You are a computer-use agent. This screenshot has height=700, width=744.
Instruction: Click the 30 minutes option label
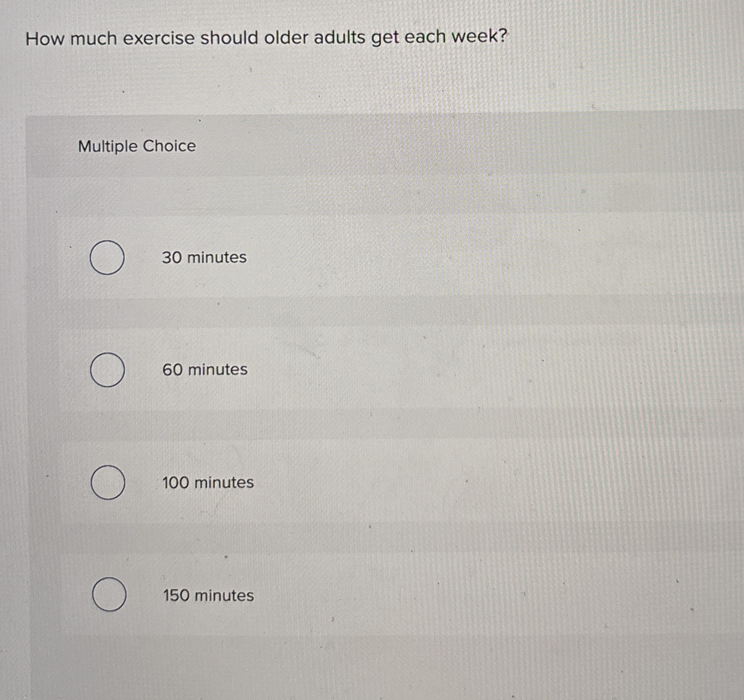coord(204,258)
